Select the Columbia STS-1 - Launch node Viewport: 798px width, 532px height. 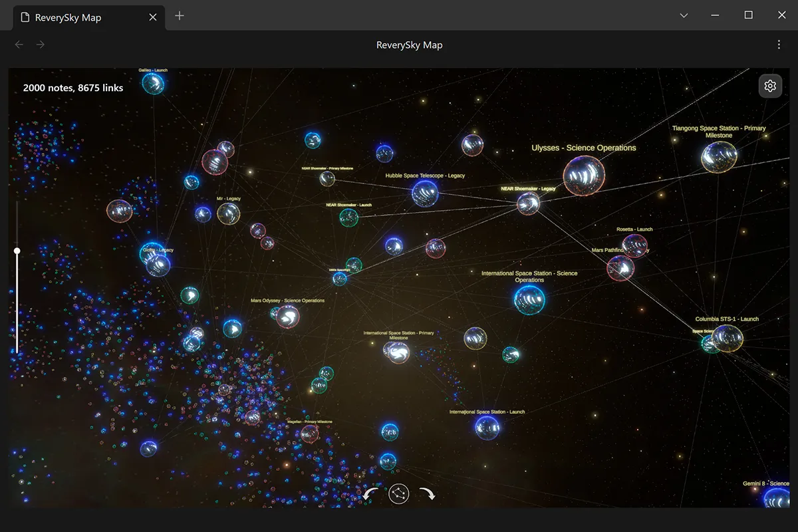727,338
